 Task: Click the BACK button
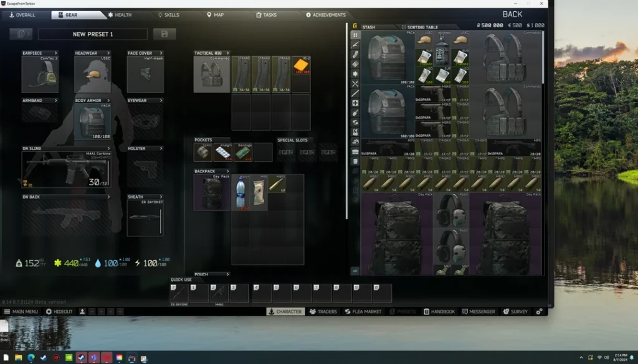coord(512,14)
